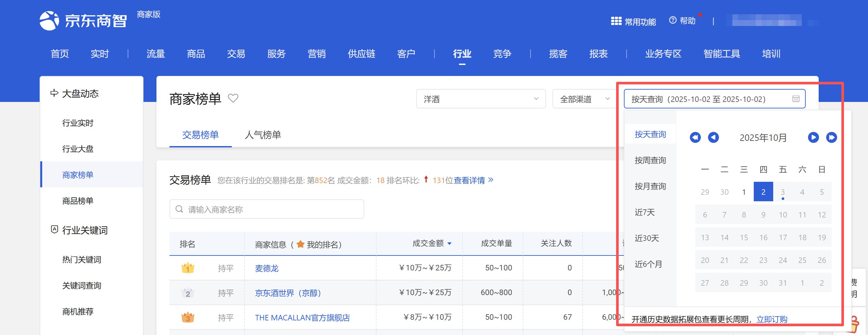This screenshot has width=868, height=335.
Task: Select October 2 in the calendar
Action: click(763, 192)
